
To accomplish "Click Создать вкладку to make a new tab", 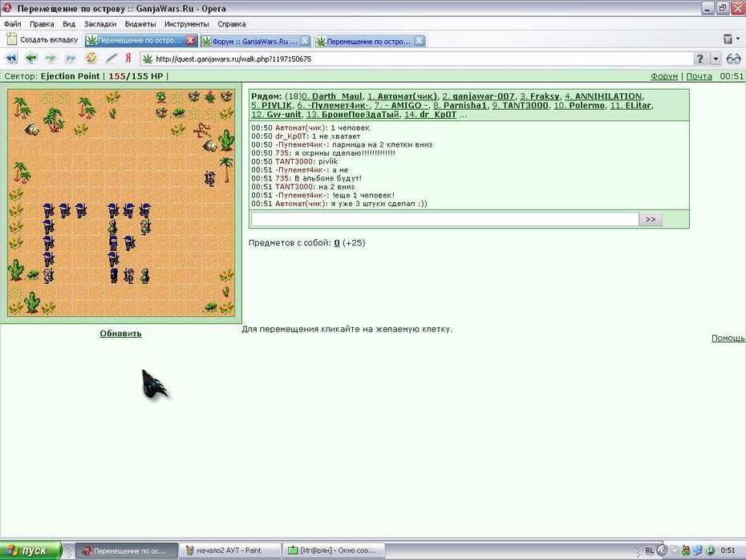I will tap(43, 39).
